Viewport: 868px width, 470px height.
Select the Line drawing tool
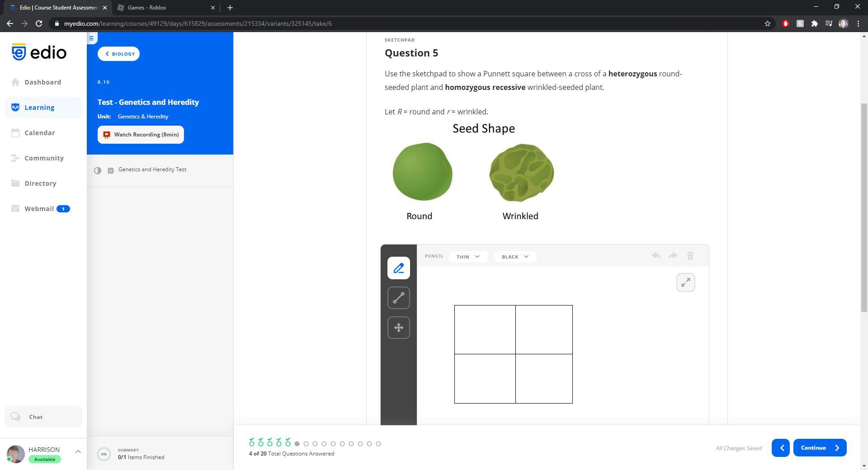[x=398, y=298]
